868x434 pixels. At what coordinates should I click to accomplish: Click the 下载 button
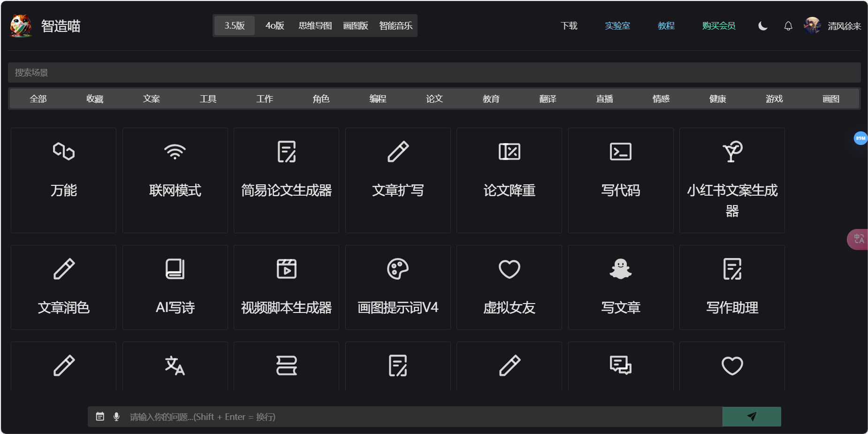pyautogui.click(x=569, y=26)
